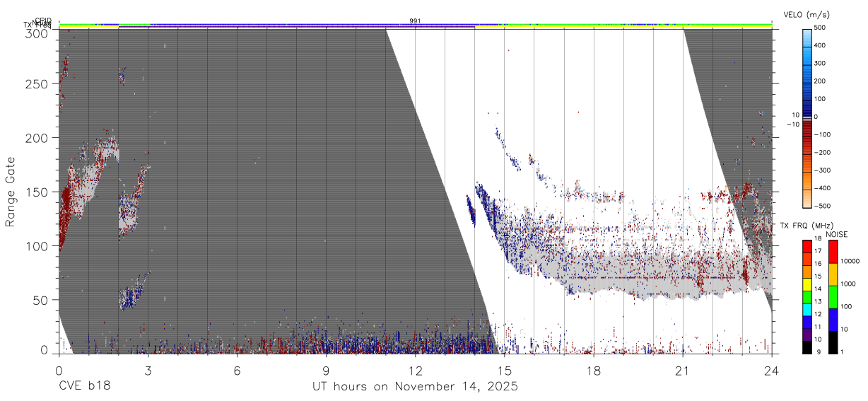The image size is (868, 401).
Task: Click the 200 tick on Range Gate axis
Action: coord(37,137)
